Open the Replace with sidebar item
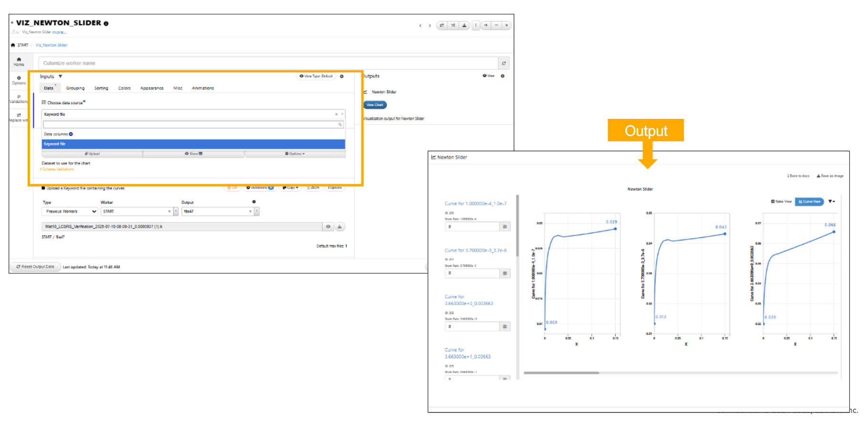 (19, 117)
